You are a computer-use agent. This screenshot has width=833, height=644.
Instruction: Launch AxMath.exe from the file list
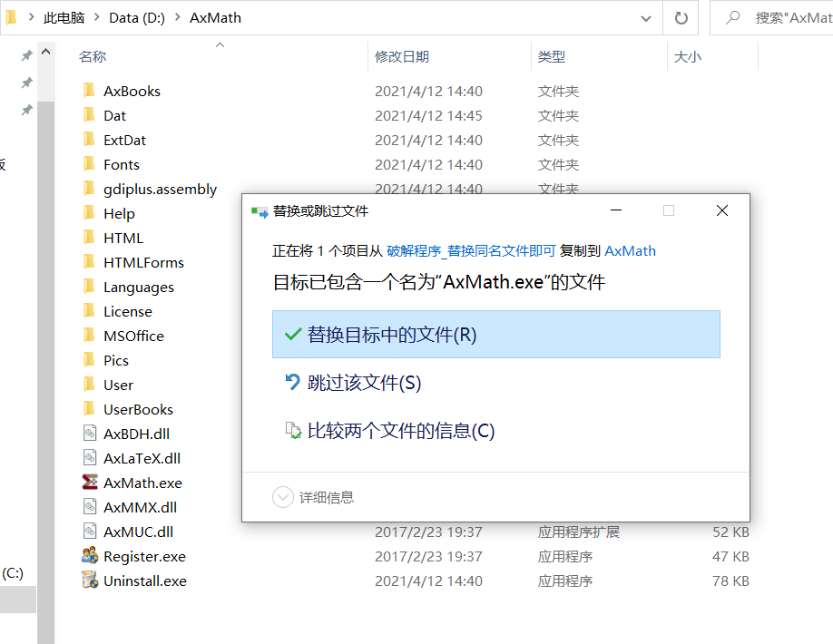click(90, 482)
